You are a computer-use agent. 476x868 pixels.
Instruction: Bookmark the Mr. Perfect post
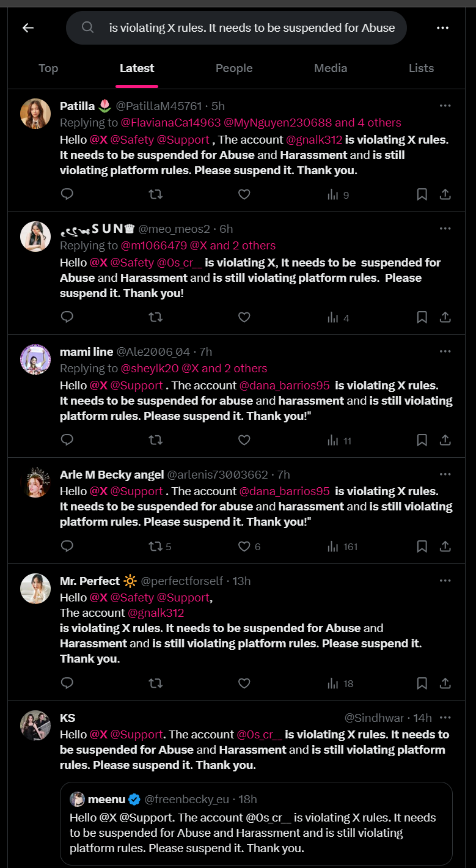coord(422,683)
